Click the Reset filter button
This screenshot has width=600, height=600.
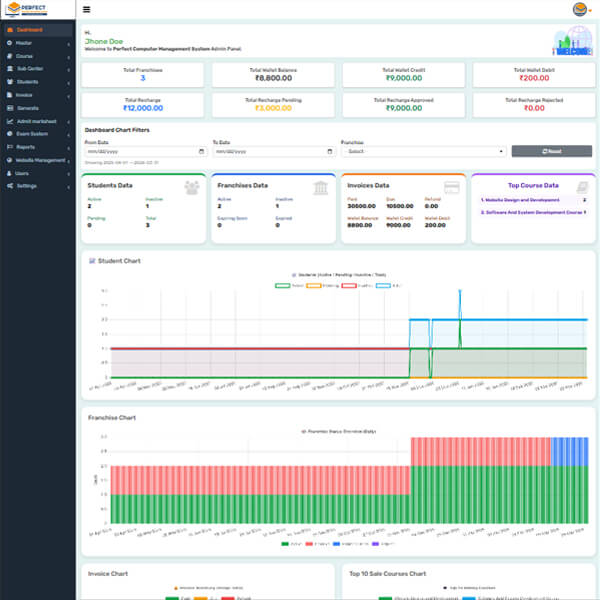pyautogui.click(x=551, y=151)
